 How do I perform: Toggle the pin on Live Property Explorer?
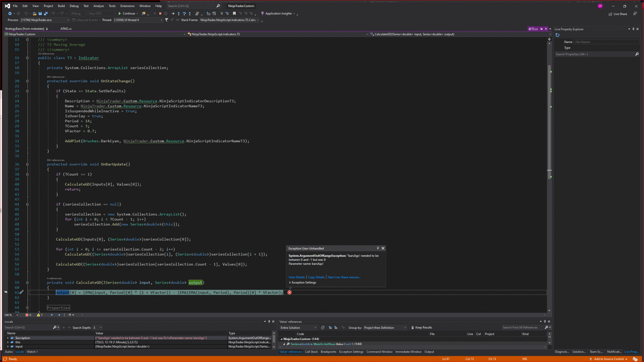click(x=633, y=29)
